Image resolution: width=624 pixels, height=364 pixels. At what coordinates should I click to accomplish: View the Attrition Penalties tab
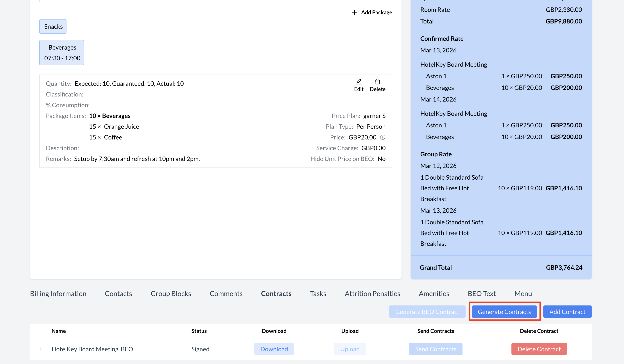click(x=372, y=293)
